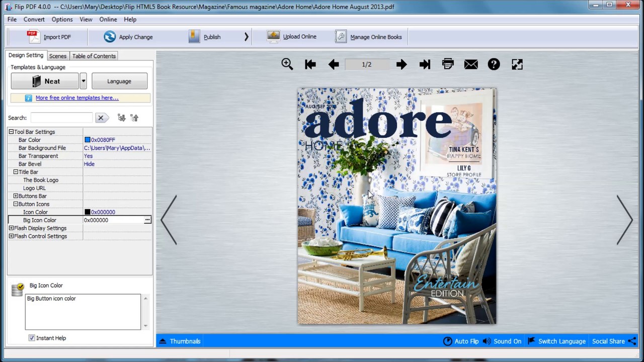Open the Neat template dropdown arrow
The image size is (644, 362).
point(84,81)
